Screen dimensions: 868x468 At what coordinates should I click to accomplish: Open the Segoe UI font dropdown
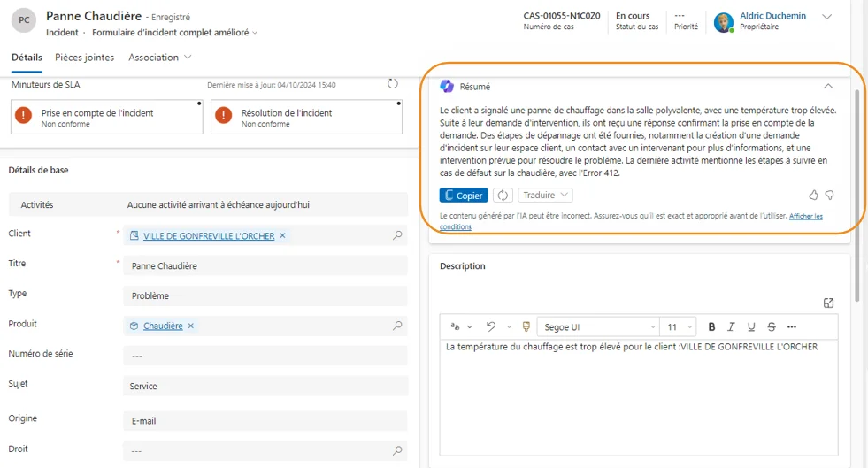598,327
